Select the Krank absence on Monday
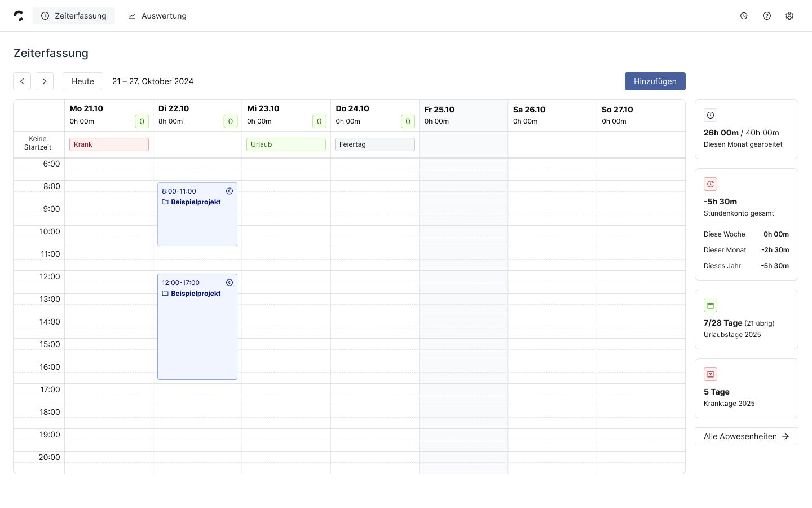 [109, 144]
